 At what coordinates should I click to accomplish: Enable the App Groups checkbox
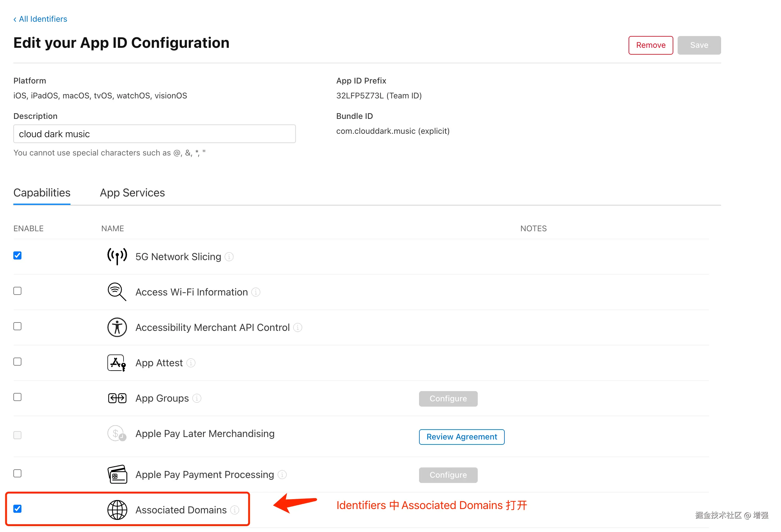coord(17,397)
